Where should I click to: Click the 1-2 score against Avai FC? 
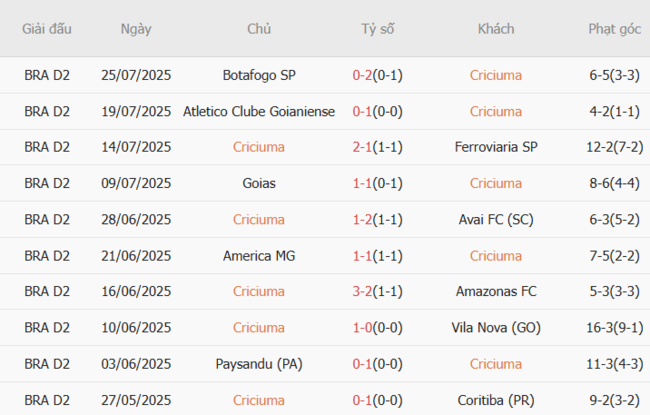tap(362, 219)
